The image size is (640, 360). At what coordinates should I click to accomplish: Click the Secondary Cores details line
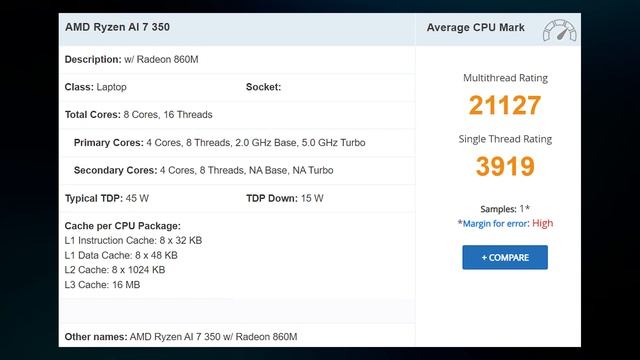point(203,170)
